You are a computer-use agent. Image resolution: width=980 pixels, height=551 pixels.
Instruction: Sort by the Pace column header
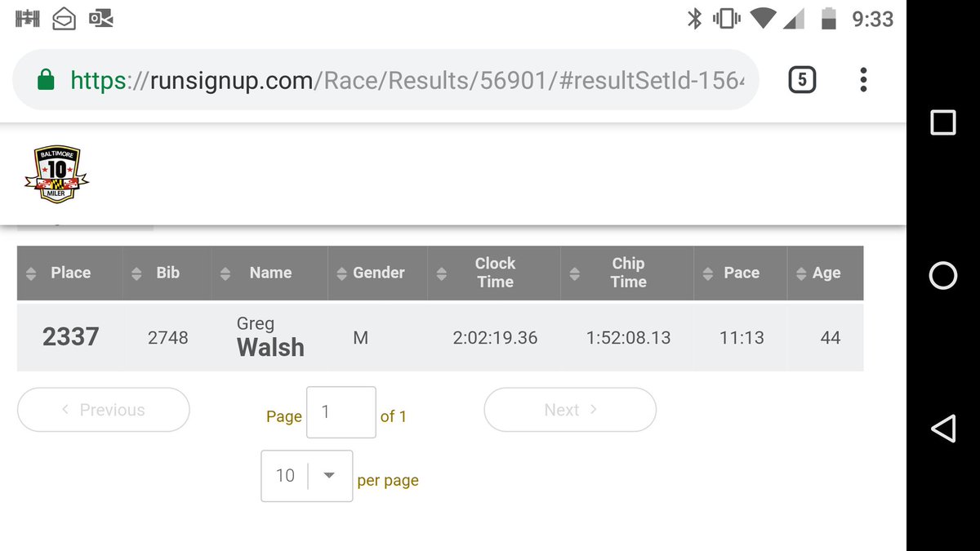click(741, 273)
